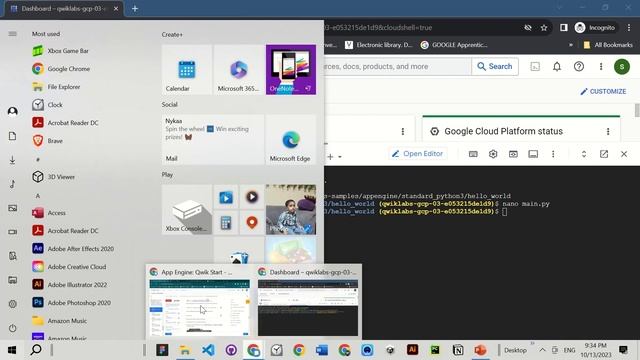Screen dimensions: 640x360
Task: Expand Start menu hamburger navigation
Action: pos(13,34)
